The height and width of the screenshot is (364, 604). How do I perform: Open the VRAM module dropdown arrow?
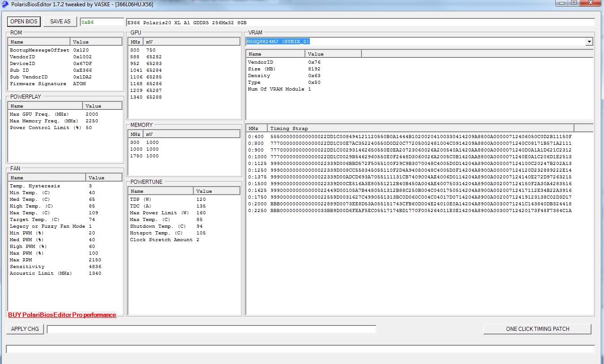[589, 42]
